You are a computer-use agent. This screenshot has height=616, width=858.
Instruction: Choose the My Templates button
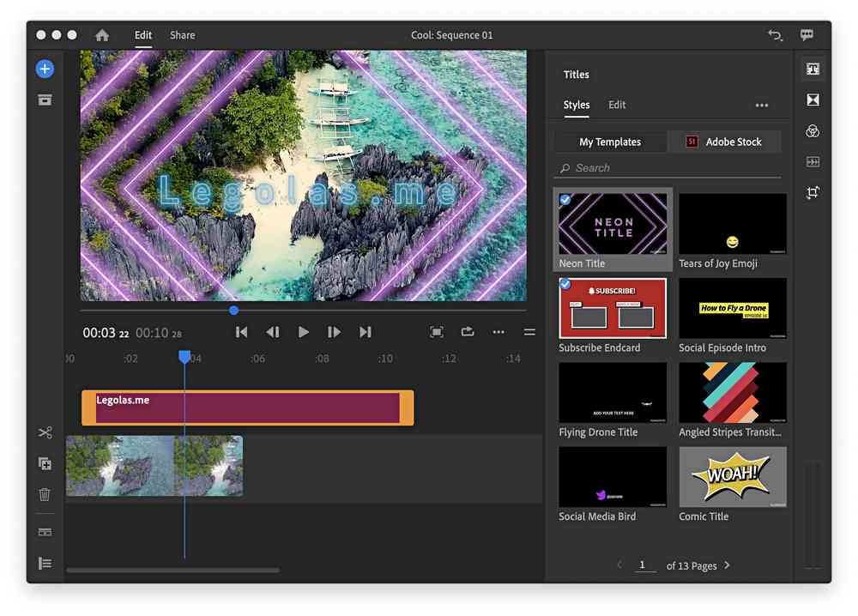point(610,142)
